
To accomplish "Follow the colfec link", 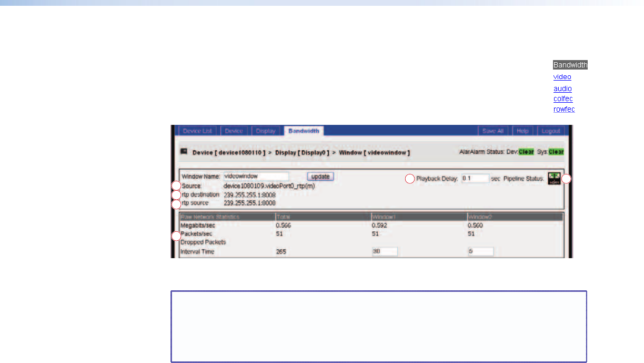I will click(x=563, y=99).
